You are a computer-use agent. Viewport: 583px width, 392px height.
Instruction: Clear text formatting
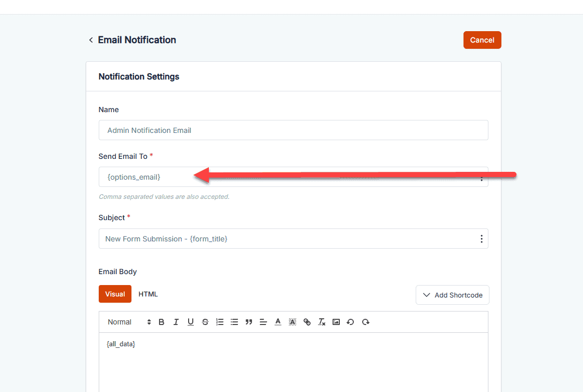coord(322,322)
